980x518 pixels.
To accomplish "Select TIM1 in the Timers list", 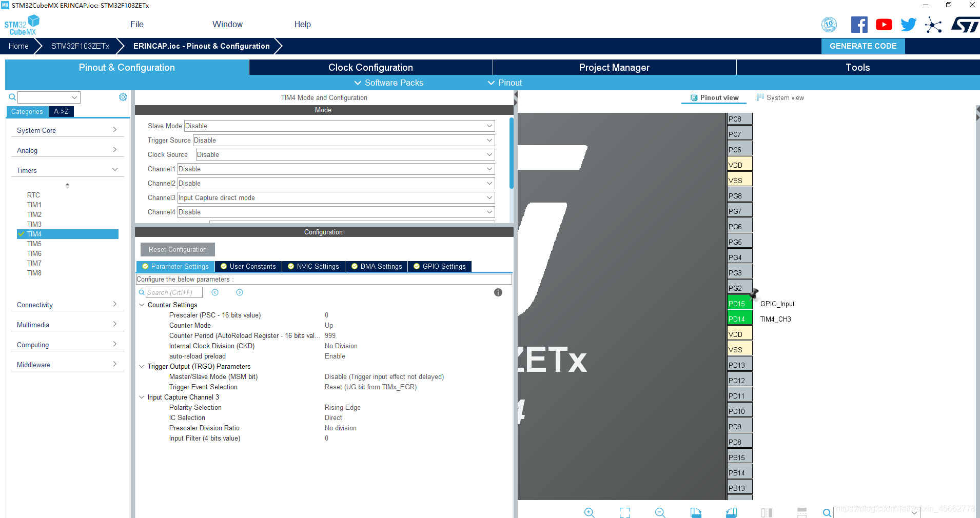I will tap(34, 205).
